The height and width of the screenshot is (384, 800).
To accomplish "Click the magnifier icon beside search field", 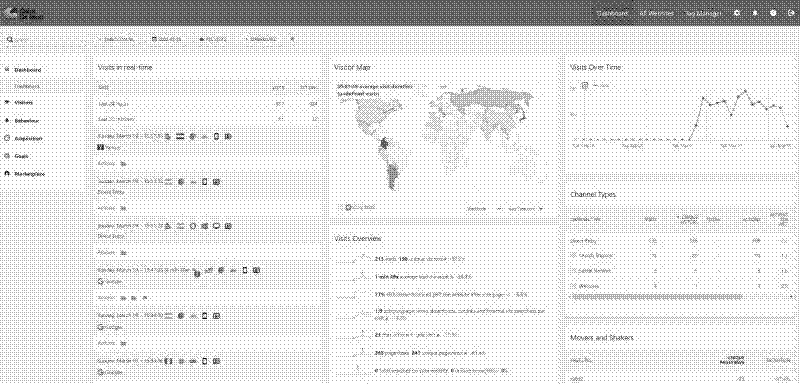I will tap(9, 39).
